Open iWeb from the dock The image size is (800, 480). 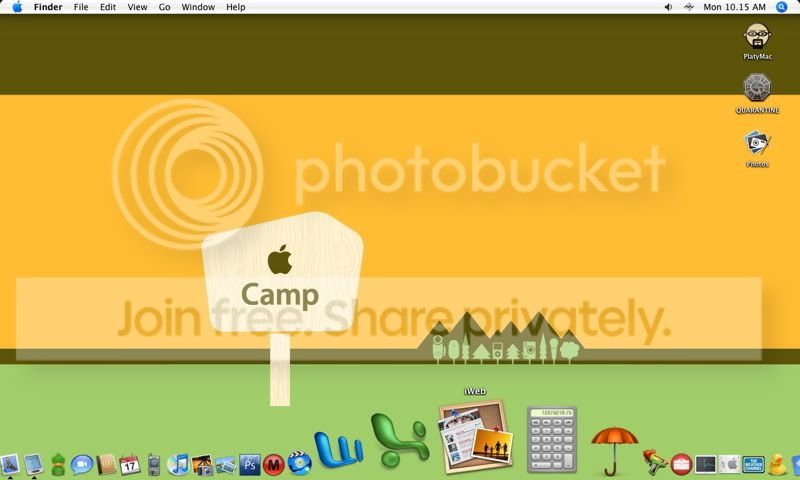tap(476, 437)
